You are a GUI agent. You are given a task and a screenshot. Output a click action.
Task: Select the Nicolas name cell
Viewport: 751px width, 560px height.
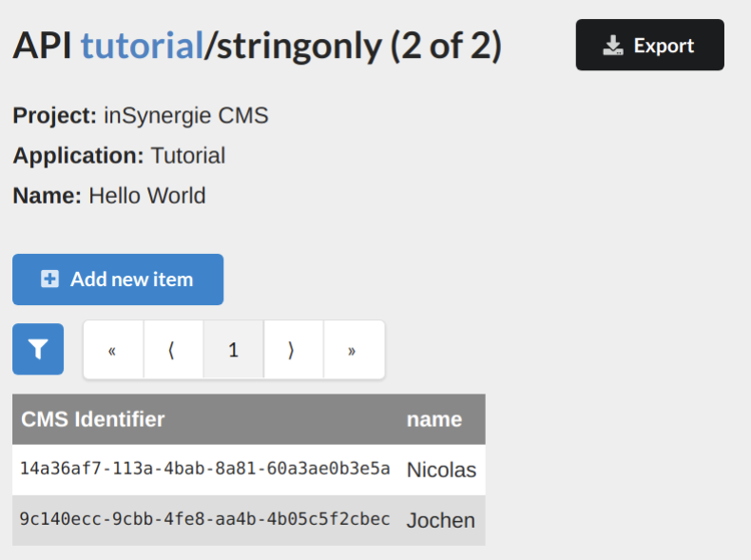(x=441, y=470)
